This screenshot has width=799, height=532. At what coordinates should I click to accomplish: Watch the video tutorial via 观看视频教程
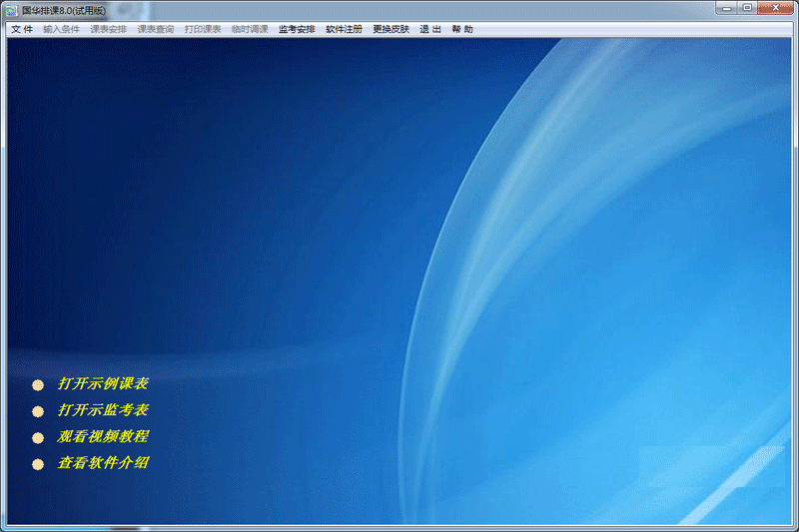click(104, 437)
